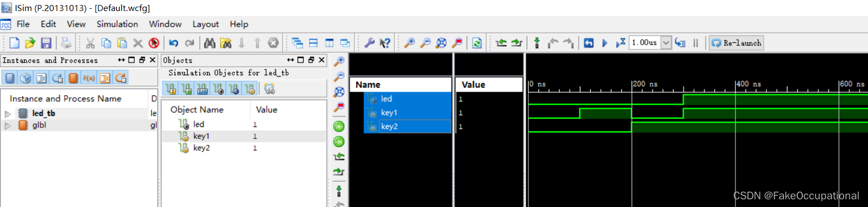Float the Instances and Processes panel

142,60
